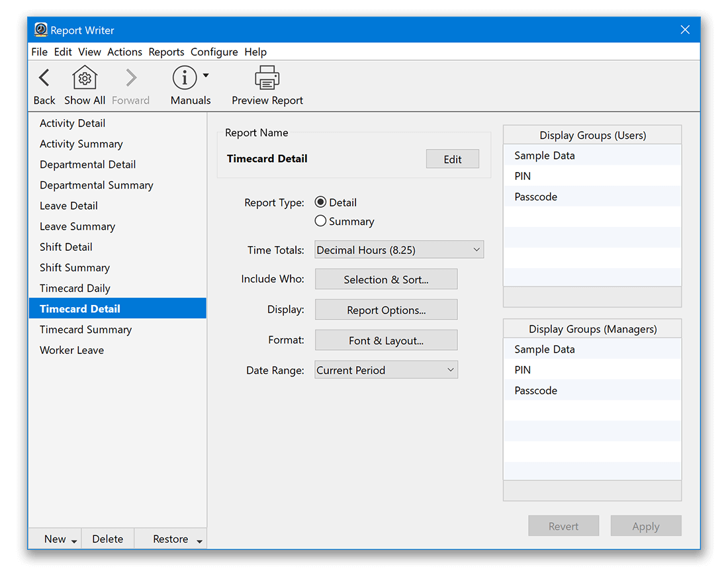
Task: Click the Report Writer icon in the title bar
Action: tap(40, 30)
